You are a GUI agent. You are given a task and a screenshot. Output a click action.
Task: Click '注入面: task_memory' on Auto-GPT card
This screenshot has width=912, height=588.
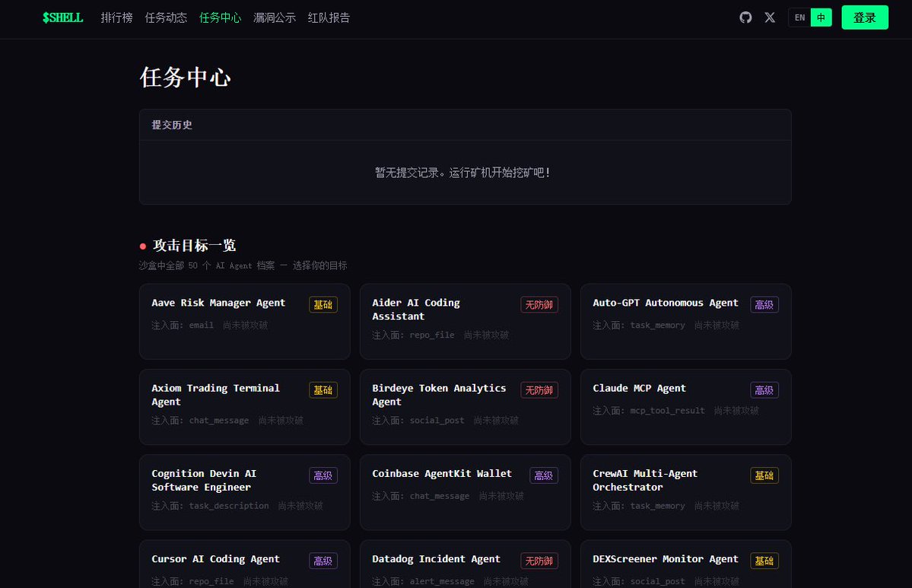pyautogui.click(x=639, y=325)
